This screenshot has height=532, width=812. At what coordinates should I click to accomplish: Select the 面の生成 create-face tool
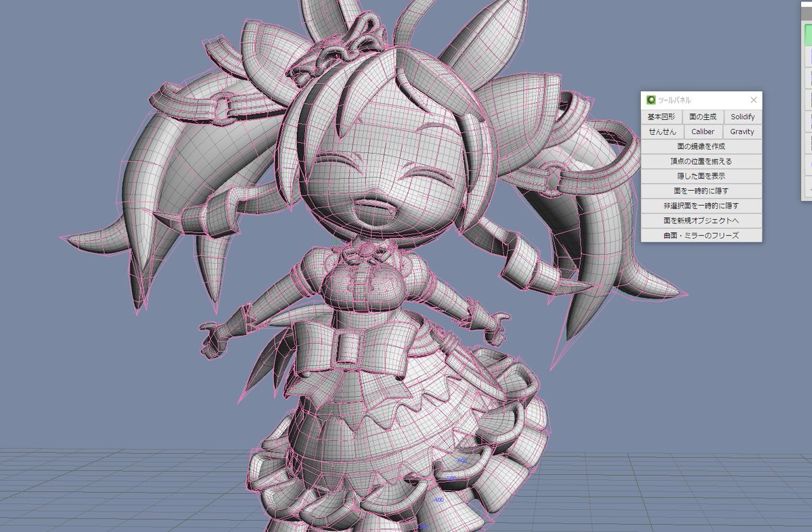(x=702, y=117)
